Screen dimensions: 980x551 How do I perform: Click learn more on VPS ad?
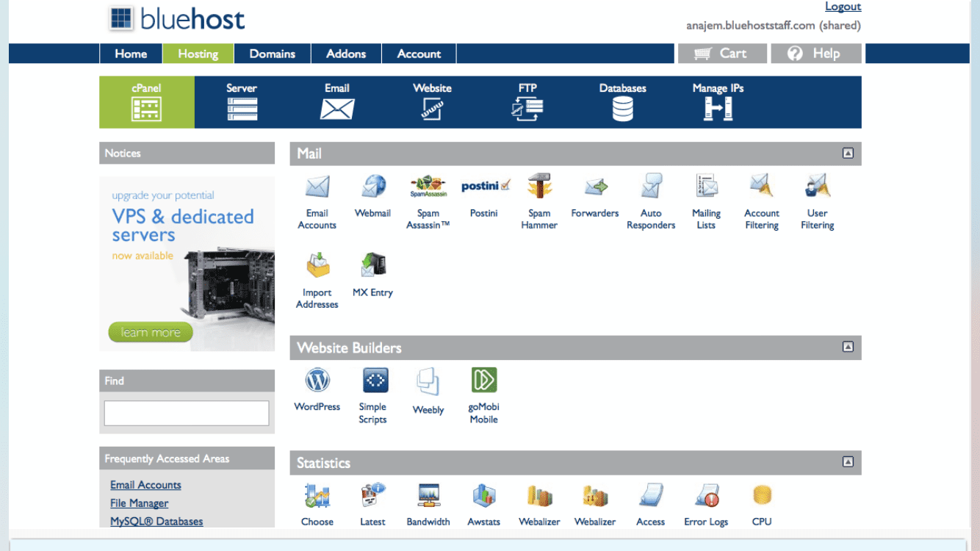click(151, 332)
